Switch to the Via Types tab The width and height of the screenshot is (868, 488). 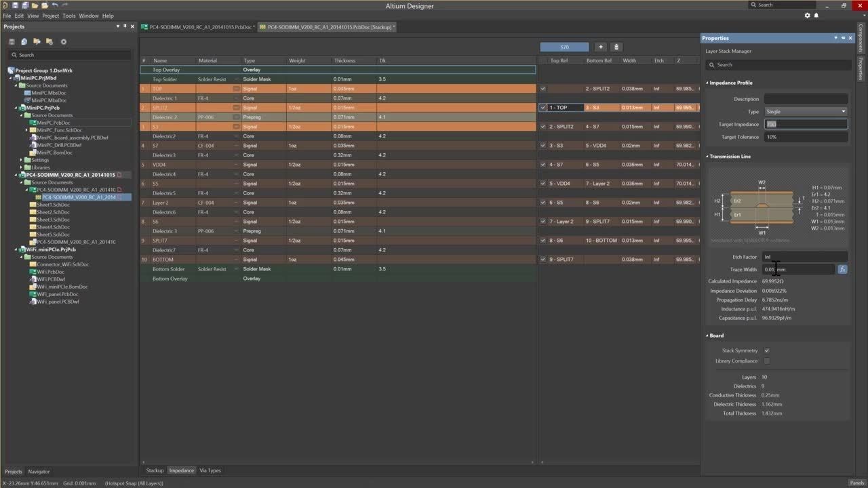pyautogui.click(x=210, y=470)
